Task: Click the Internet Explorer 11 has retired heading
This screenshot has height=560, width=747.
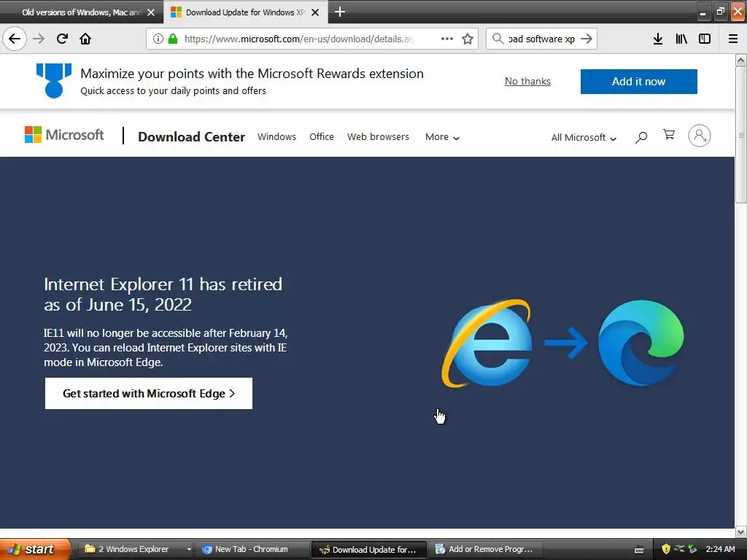Action: tap(163, 295)
